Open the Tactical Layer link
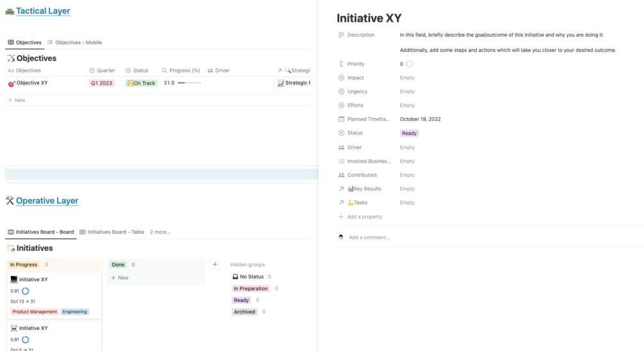 coord(43,11)
